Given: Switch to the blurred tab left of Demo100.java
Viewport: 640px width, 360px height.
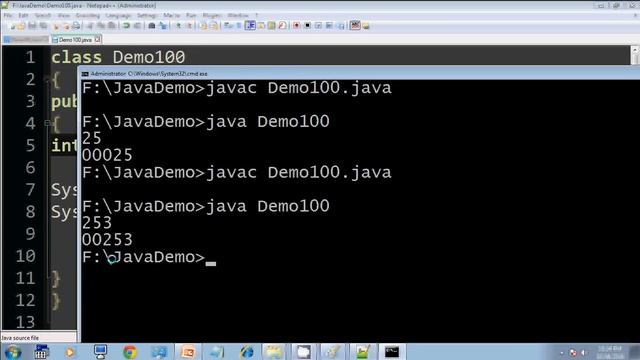Looking at the screenshot, I should click(x=25, y=40).
